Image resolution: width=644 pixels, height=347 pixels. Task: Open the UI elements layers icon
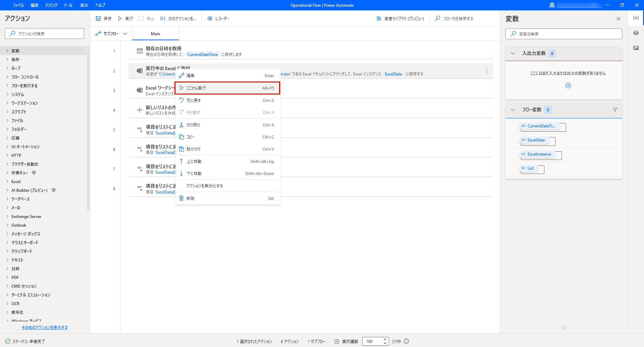pyautogui.click(x=636, y=33)
